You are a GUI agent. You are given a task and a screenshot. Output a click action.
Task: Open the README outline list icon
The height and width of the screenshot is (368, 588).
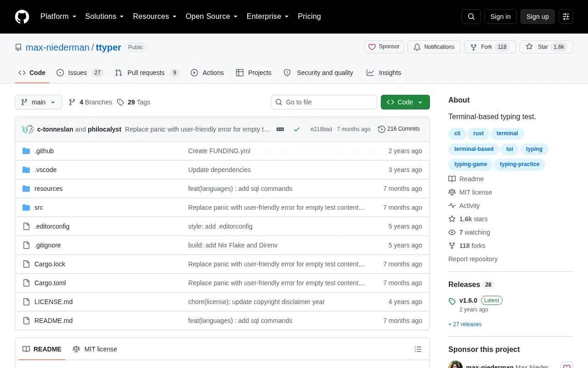(418, 349)
